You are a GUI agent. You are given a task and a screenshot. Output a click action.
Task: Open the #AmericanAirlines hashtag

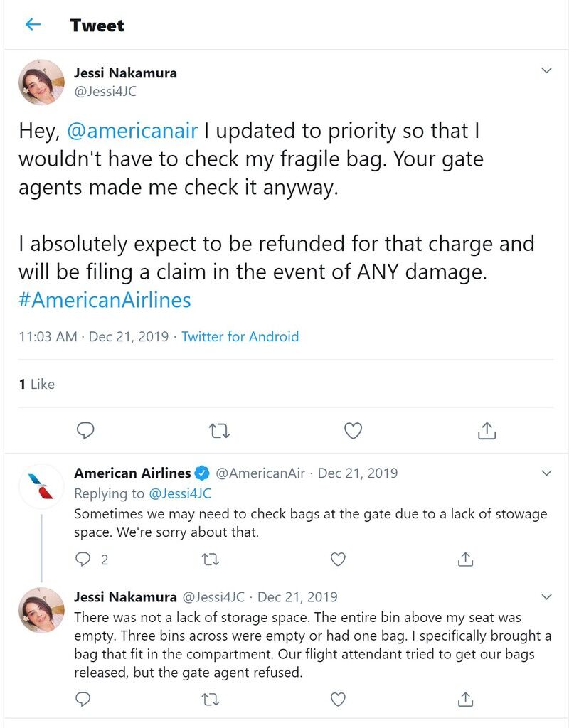coord(105,301)
